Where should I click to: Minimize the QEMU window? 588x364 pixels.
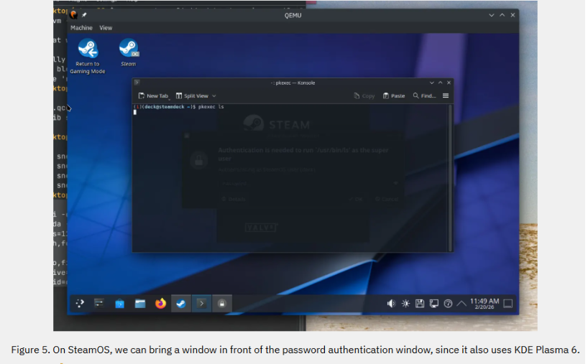[x=491, y=15]
